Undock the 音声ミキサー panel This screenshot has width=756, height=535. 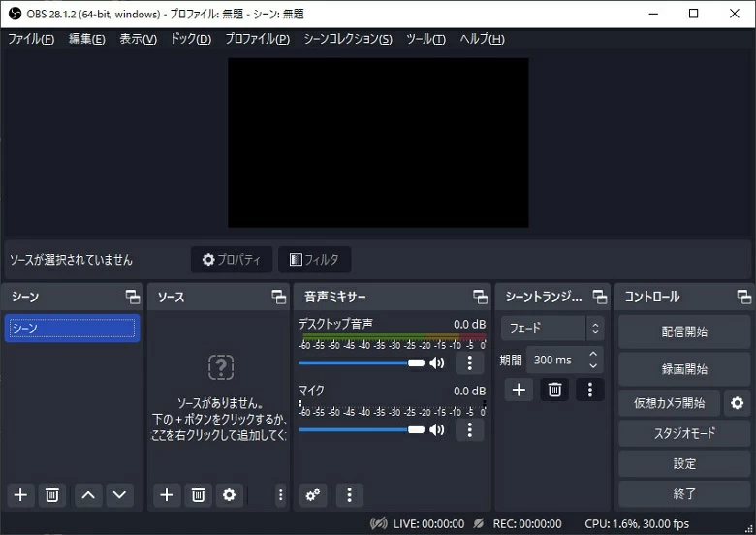pyautogui.click(x=480, y=297)
